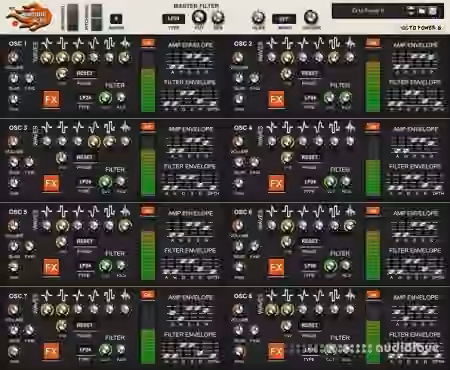Click the flame logo at top left
The image size is (450, 370).
pyautogui.click(x=29, y=17)
